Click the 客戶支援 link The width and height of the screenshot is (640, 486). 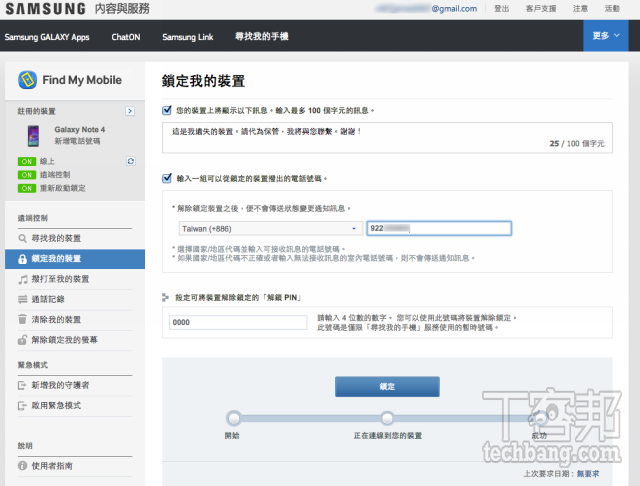pos(541,9)
